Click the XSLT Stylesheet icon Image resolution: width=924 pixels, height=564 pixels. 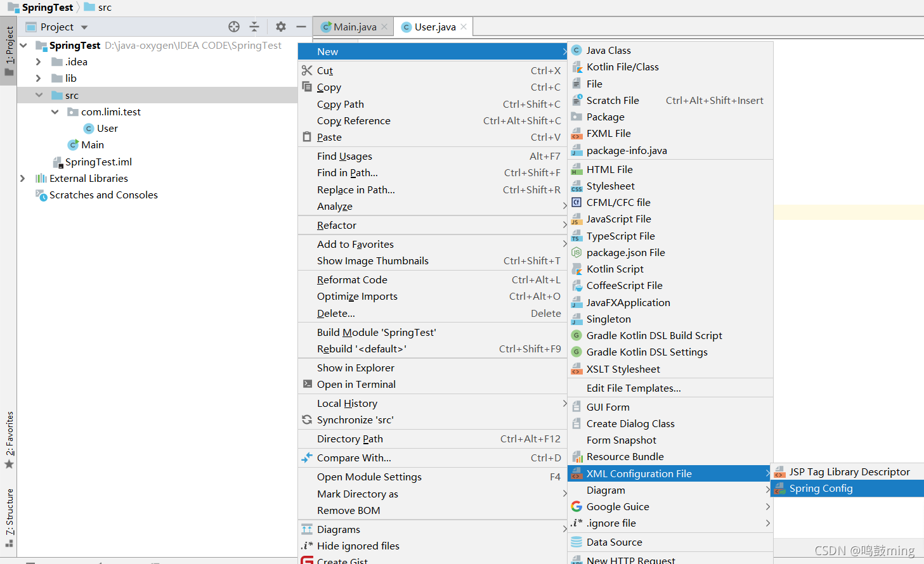click(x=576, y=369)
